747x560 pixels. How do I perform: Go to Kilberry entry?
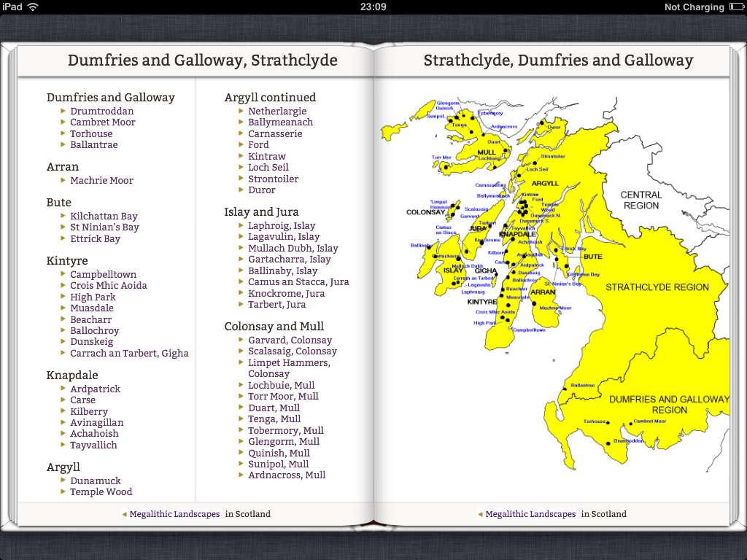pyautogui.click(x=89, y=411)
